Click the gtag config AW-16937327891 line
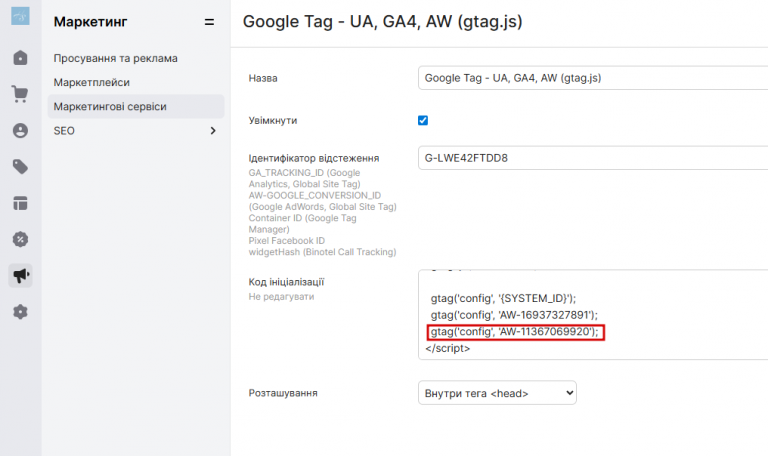 (514, 315)
